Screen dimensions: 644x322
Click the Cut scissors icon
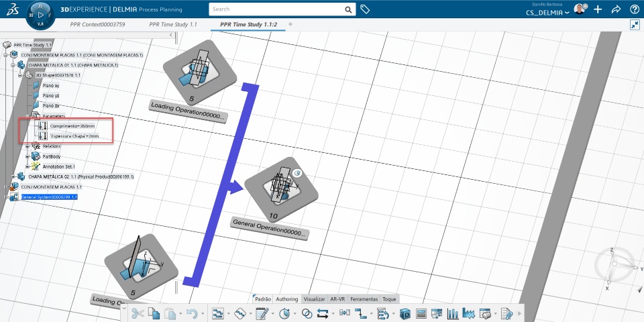pos(138,314)
